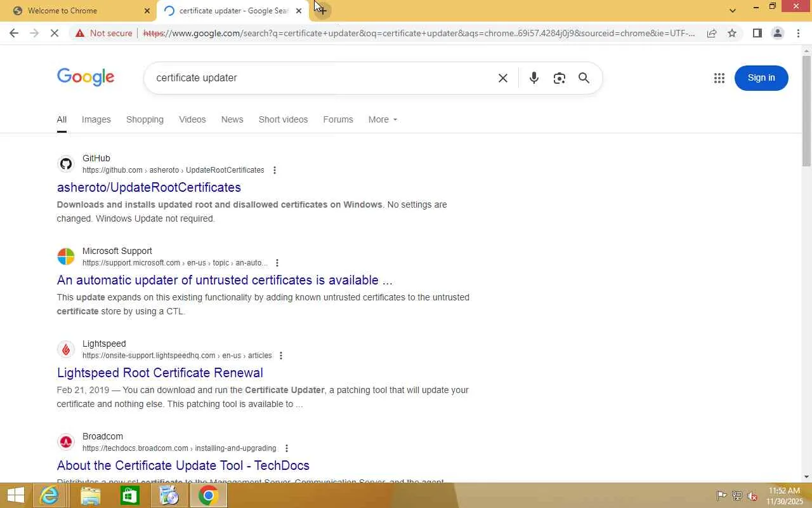Share this page from address bar

pos(712,33)
